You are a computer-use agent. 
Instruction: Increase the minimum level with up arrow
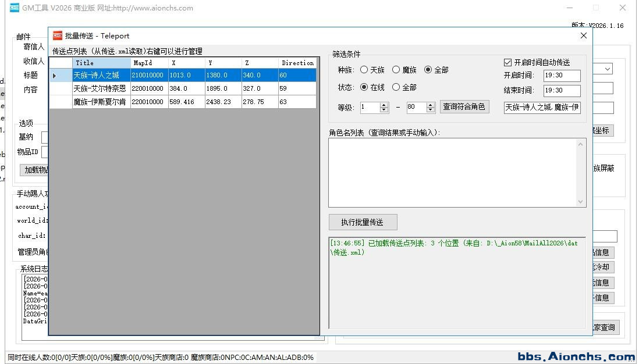click(384, 105)
